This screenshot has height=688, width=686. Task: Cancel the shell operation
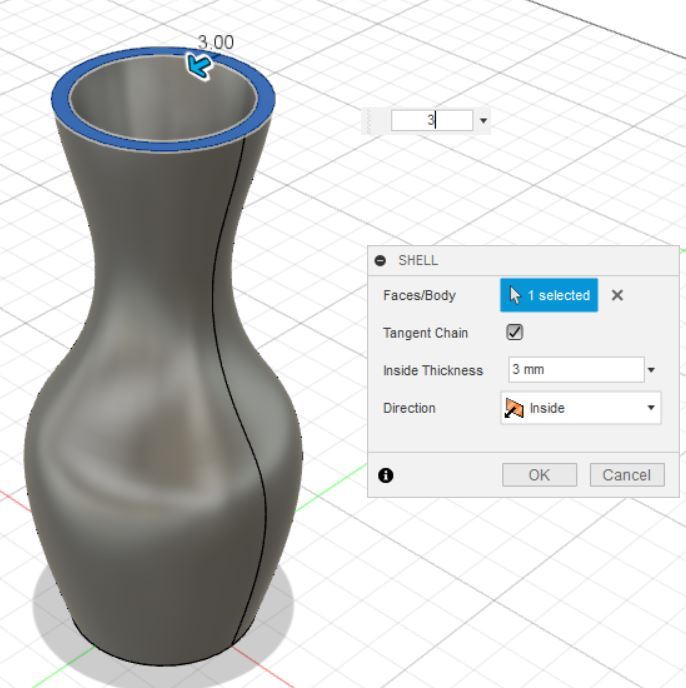click(x=627, y=475)
